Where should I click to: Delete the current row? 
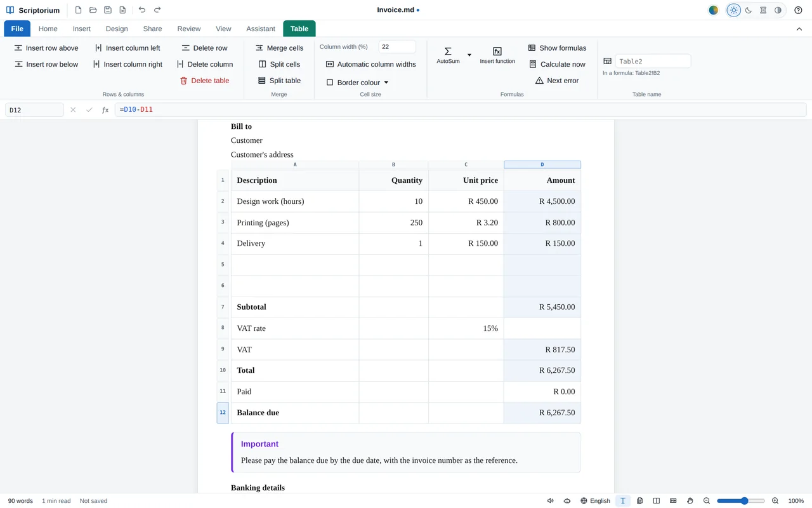pos(204,48)
